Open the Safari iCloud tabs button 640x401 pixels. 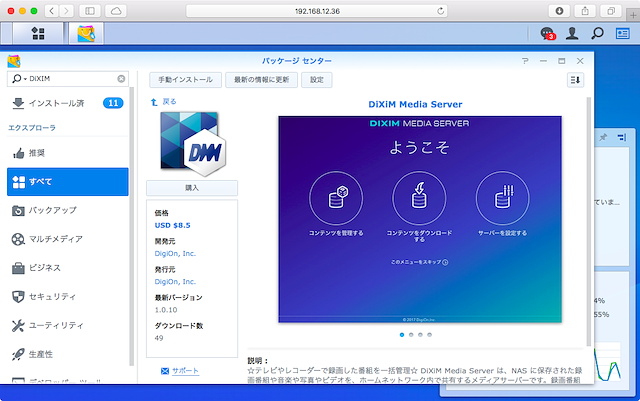point(116,11)
